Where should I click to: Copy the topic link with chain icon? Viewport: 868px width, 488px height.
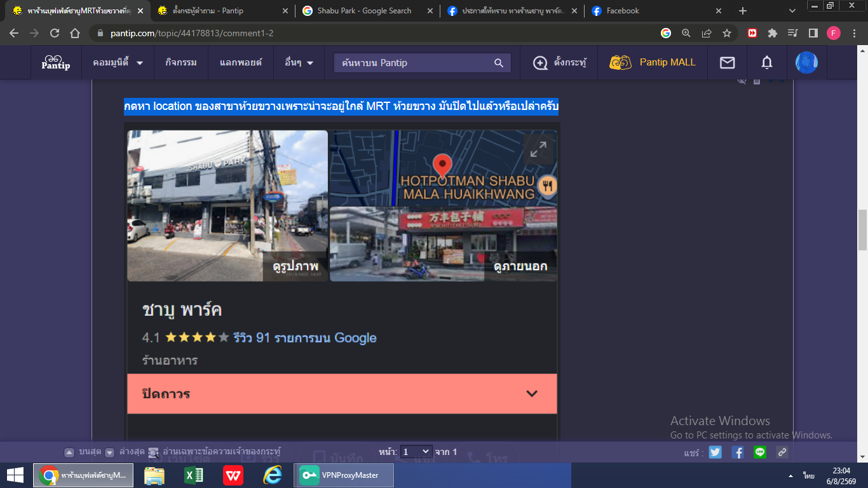click(782, 452)
